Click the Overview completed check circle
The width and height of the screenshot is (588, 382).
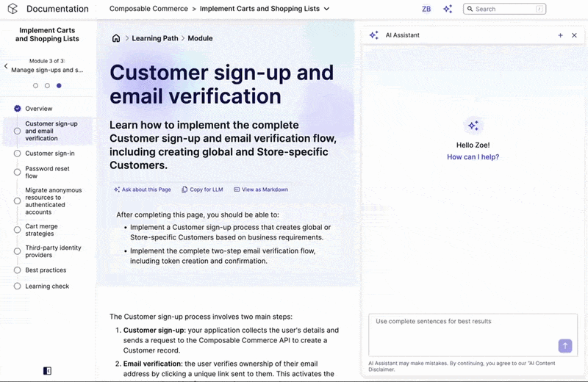(17, 109)
